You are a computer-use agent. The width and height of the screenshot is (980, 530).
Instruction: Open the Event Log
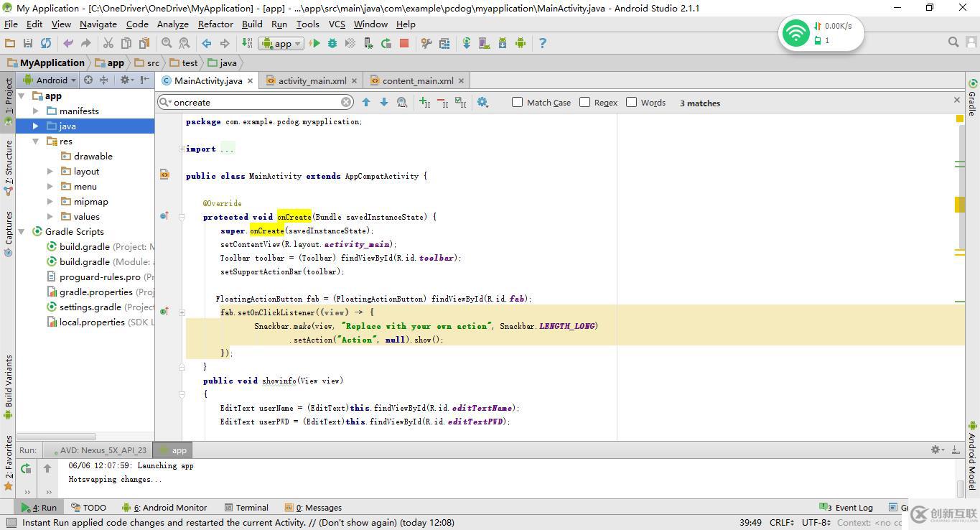(846, 507)
